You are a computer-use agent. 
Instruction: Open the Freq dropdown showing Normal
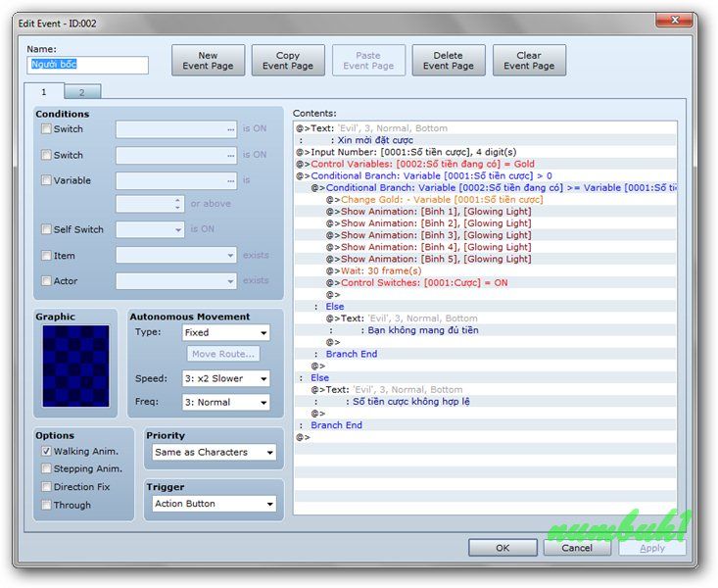click(x=225, y=403)
